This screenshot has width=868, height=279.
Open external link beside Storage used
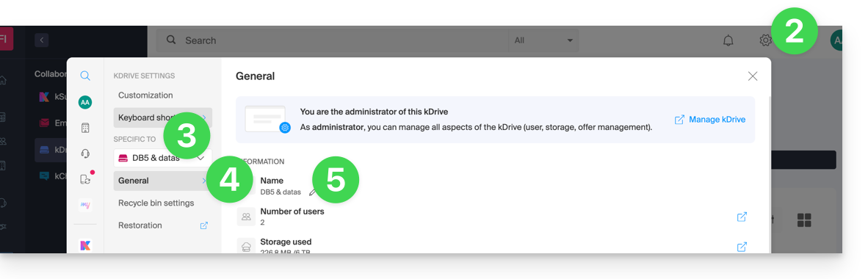tap(742, 247)
